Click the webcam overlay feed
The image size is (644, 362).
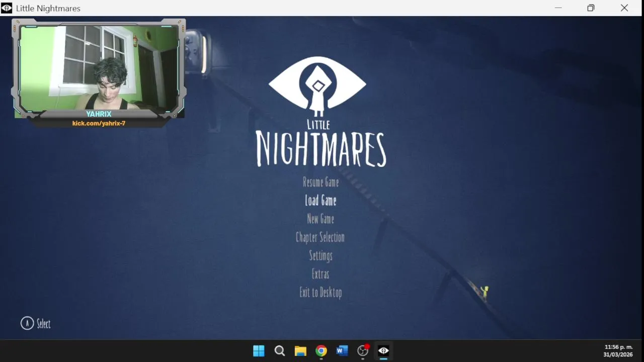99,68
